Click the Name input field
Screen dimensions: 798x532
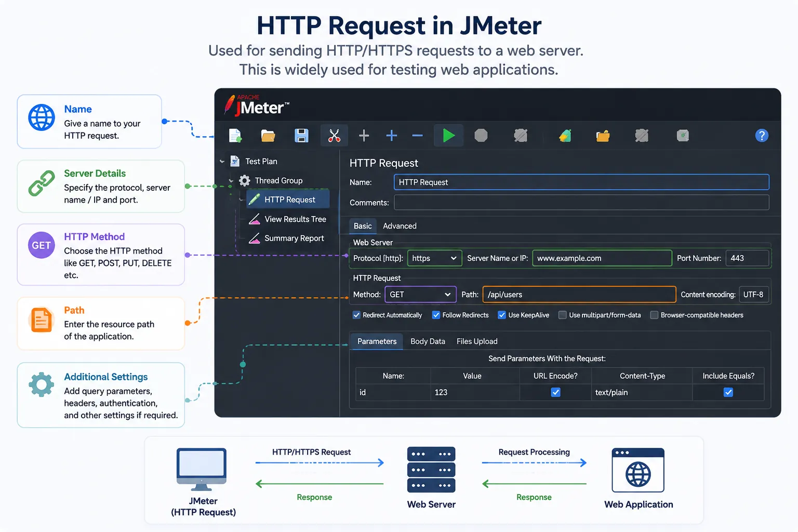(581, 182)
